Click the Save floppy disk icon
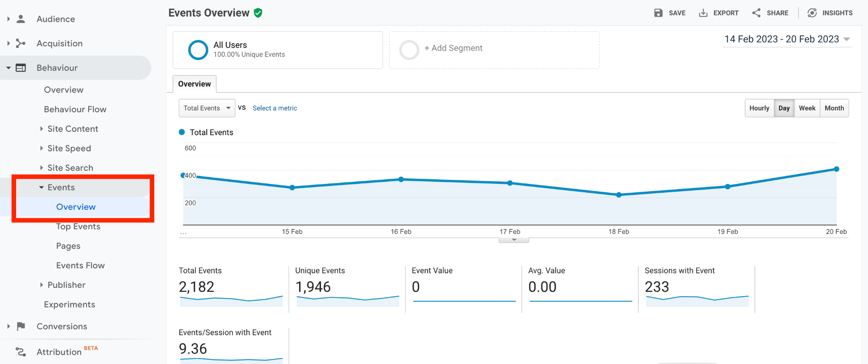 pyautogui.click(x=658, y=13)
